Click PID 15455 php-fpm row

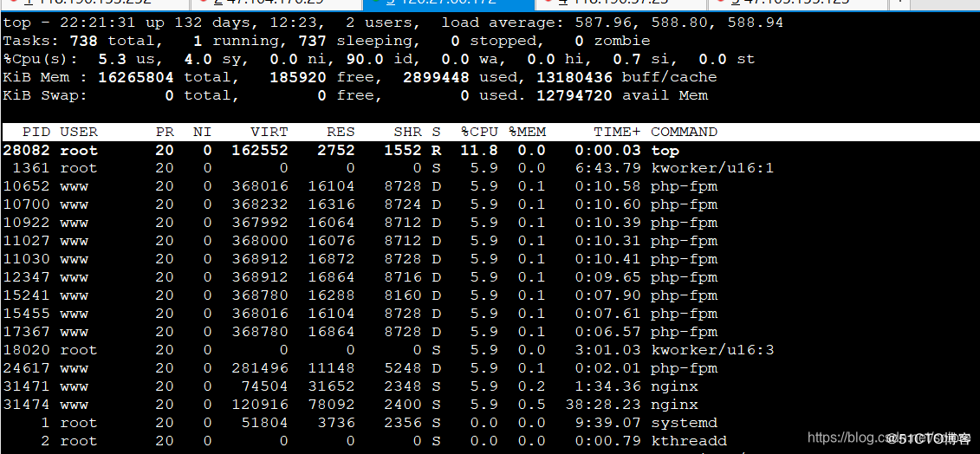(26, 314)
